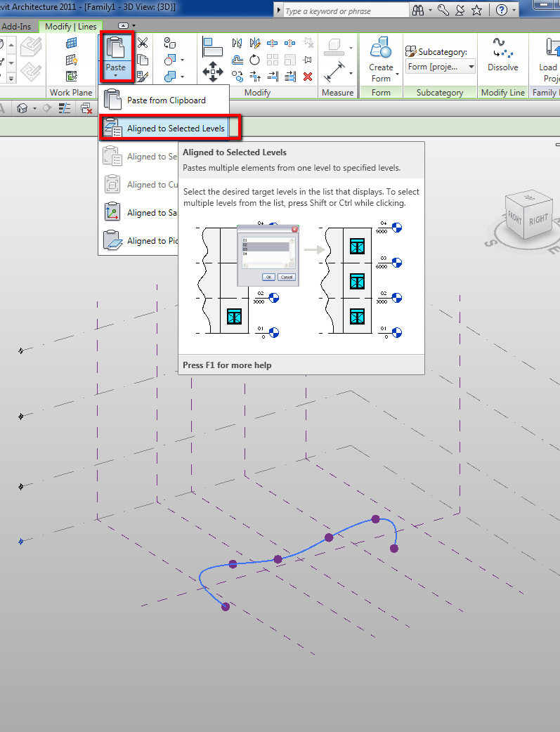Image resolution: width=560 pixels, height=732 pixels.
Task: Select the Offset tool
Action: pos(237,60)
